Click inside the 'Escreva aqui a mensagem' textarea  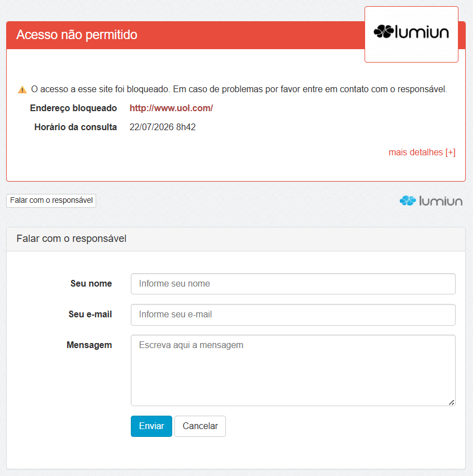(x=293, y=370)
